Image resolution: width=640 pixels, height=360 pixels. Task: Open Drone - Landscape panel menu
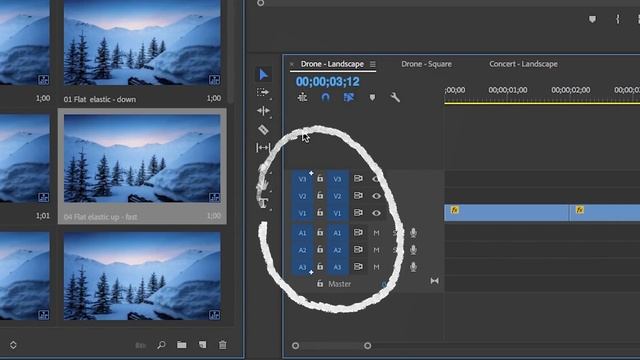373,64
